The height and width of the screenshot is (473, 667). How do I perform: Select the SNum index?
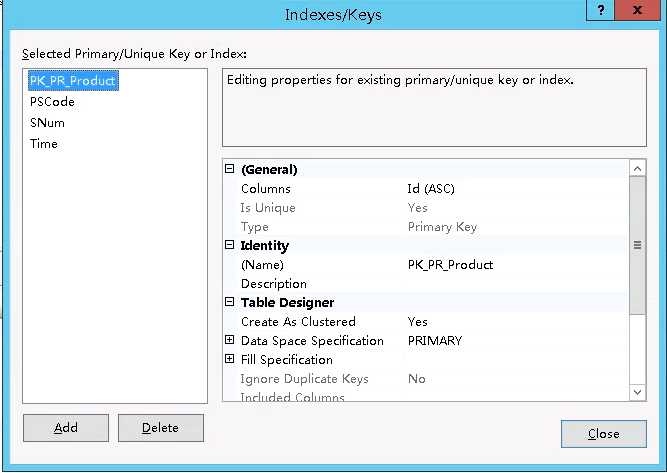[47, 123]
